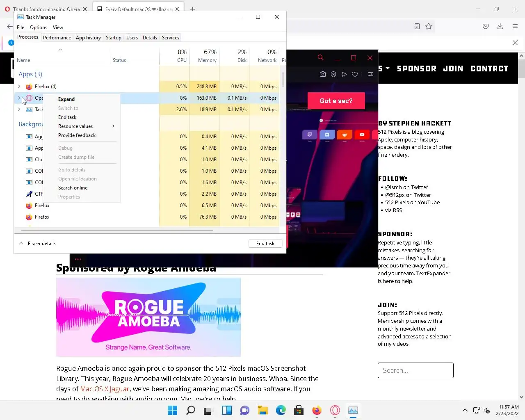Switch to App history tab
Screen dimensions: 525x420
point(88,38)
